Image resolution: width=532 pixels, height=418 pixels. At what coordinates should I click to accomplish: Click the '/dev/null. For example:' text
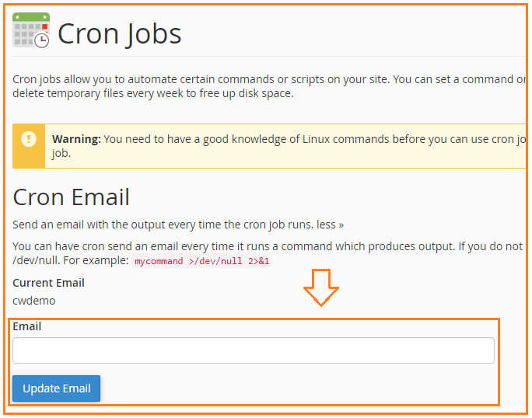coord(71,260)
